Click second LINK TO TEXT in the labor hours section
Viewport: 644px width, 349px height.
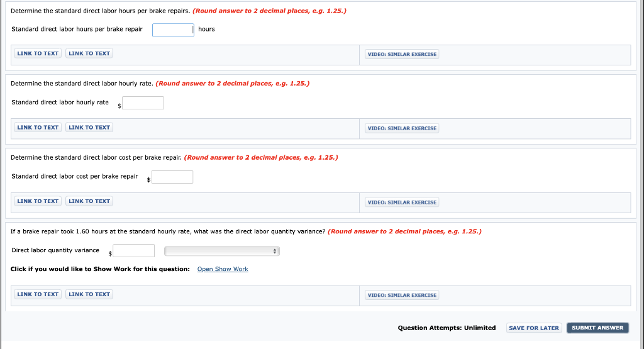point(89,53)
